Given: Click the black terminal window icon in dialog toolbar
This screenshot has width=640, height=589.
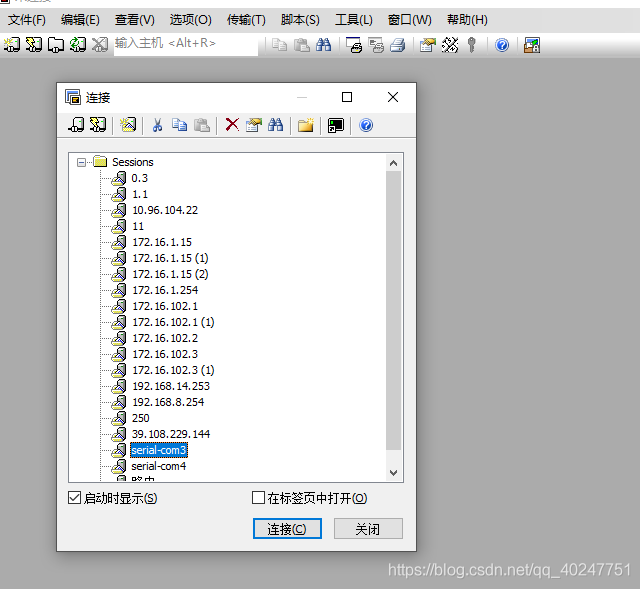Looking at the screenshot, I should (336, 125).
